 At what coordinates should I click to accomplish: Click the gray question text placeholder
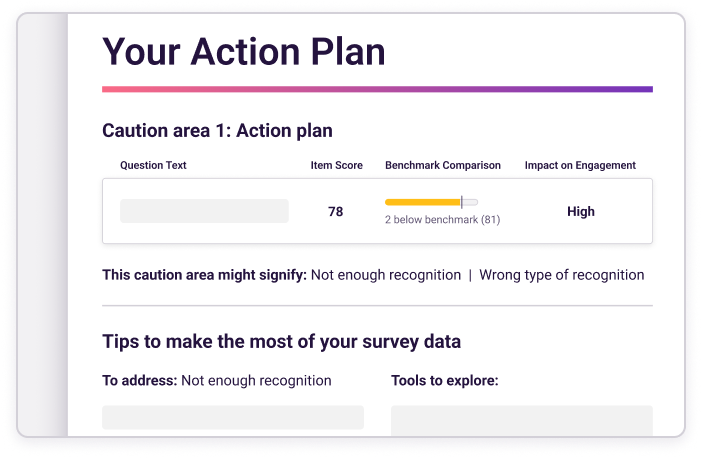click(x=204, y=211)
